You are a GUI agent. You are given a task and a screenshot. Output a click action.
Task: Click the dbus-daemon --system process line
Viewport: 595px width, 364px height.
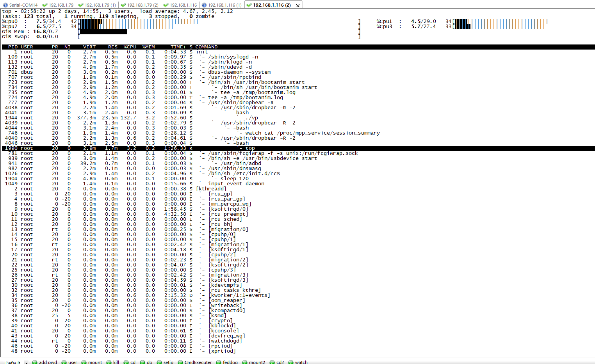[x=298, y=72]
